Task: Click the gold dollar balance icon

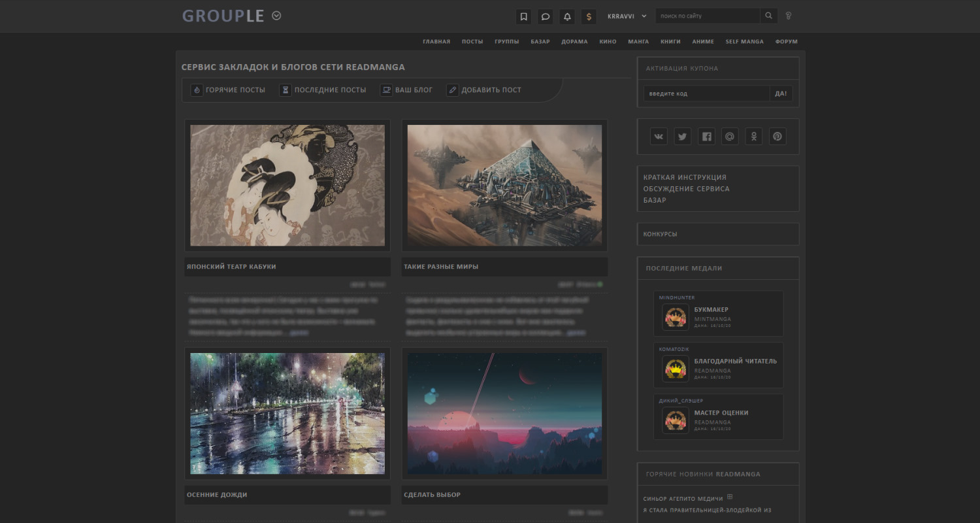Action: (x=588, y=17)
